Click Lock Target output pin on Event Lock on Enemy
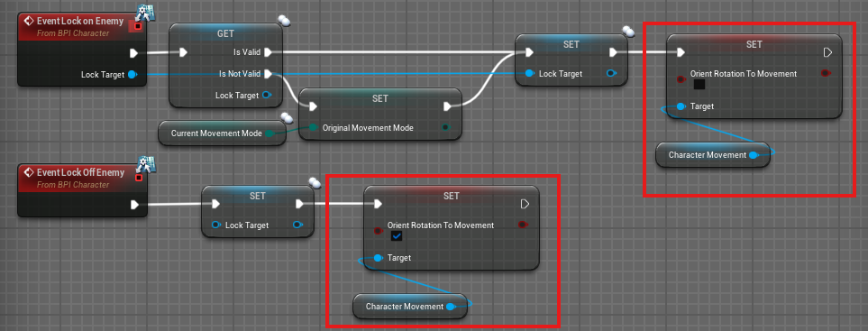Image resolution: width=868 pixels, height=331 pixels. coord(132,74)
